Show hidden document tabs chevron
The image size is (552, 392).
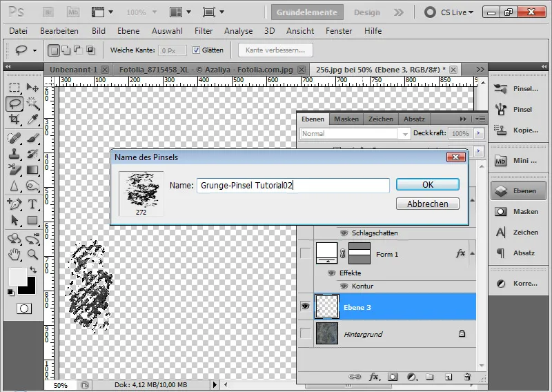pos(480,70)
